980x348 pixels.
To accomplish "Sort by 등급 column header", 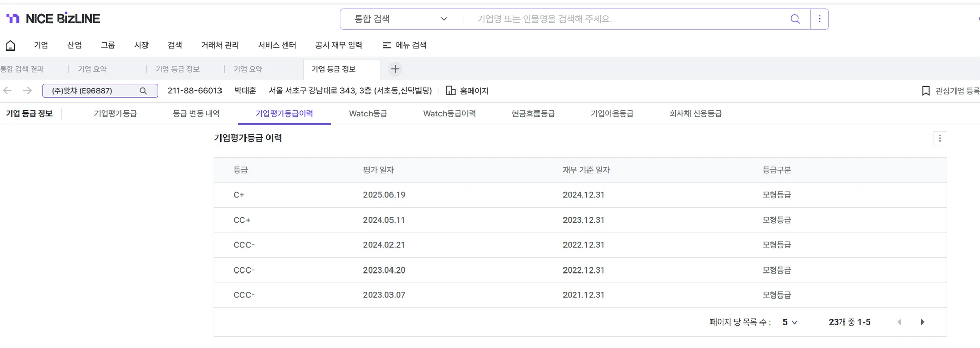I will 240,170.
